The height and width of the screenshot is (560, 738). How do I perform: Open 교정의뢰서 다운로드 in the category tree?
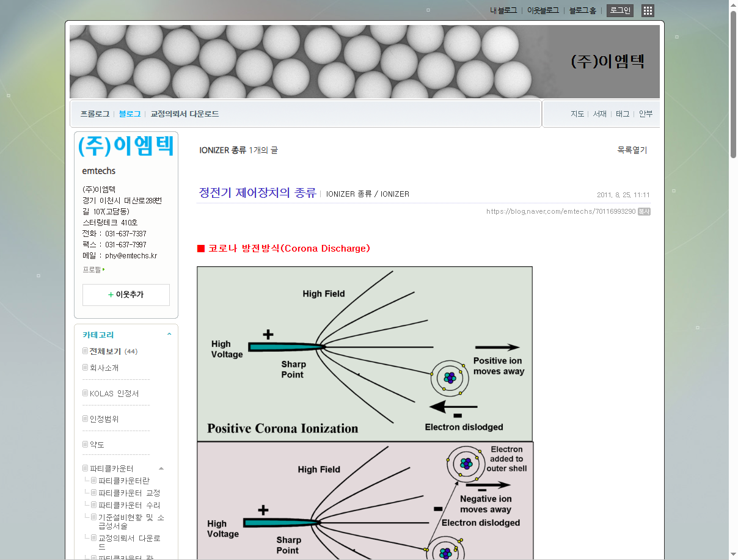[130, 542]
